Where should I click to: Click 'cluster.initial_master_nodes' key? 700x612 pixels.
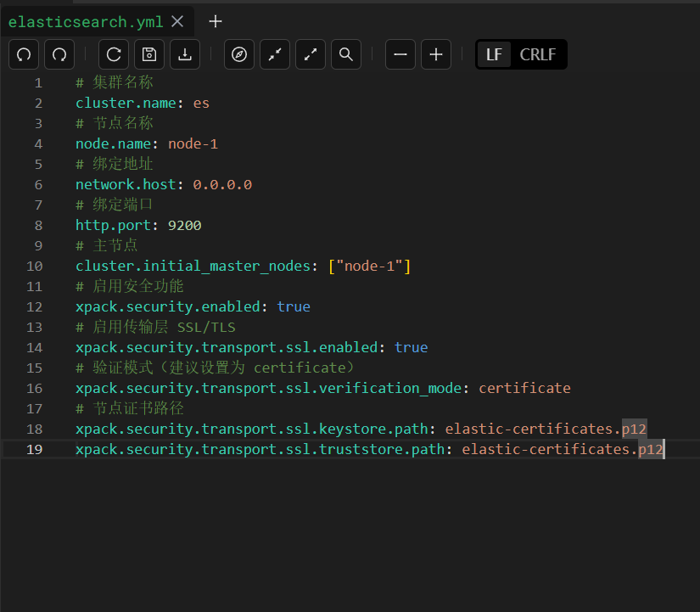[193, 267]
